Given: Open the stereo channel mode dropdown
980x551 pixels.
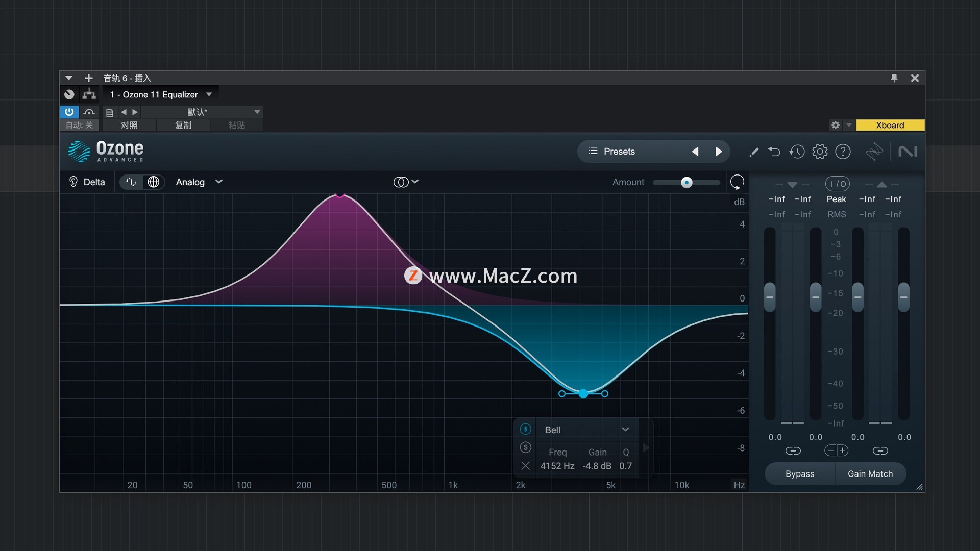Looking at the screenshot, I should point(406,182).
